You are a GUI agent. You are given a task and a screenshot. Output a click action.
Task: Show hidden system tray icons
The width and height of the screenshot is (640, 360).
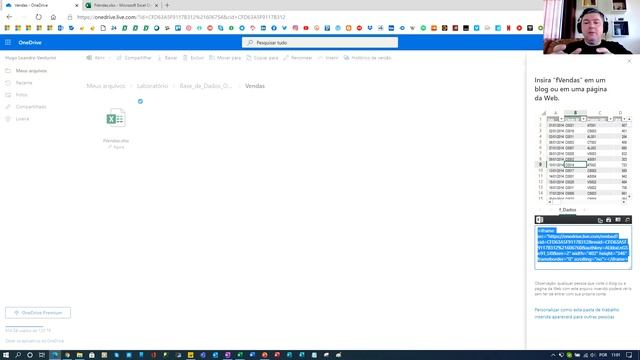[x=553, y=355]
